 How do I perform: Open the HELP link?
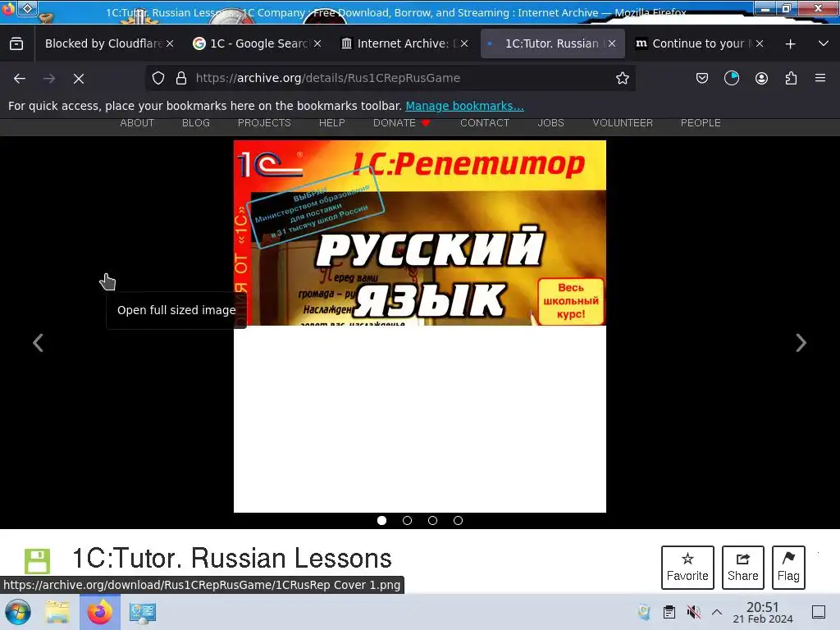(332, 123)
